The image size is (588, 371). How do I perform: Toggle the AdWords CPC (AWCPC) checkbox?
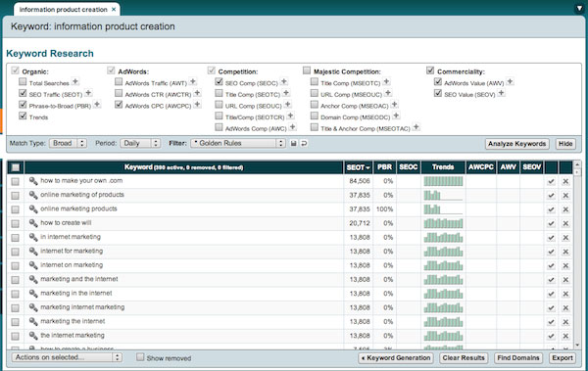click(119, 105)
